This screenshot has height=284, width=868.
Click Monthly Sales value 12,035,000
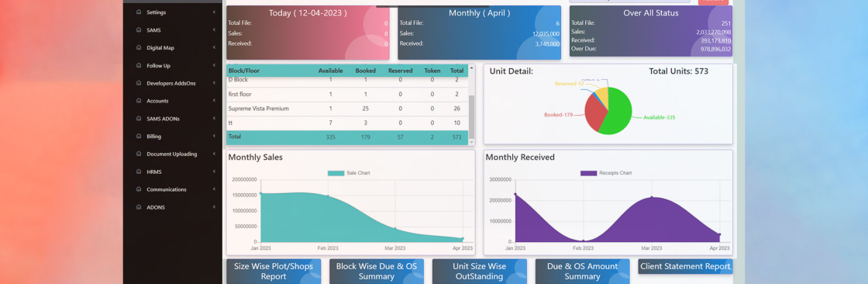click(x=546, y=34)
